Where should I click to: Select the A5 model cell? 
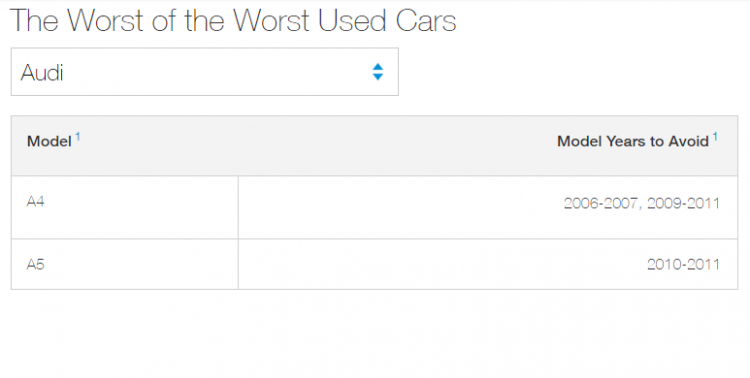click(x=124, y=264)
